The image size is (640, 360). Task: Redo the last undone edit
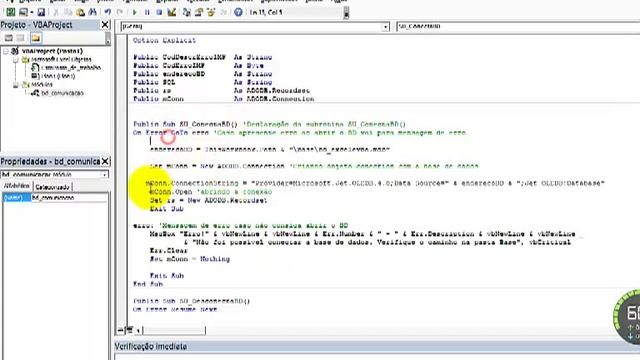pyautogui.click(x=120, y=12)
